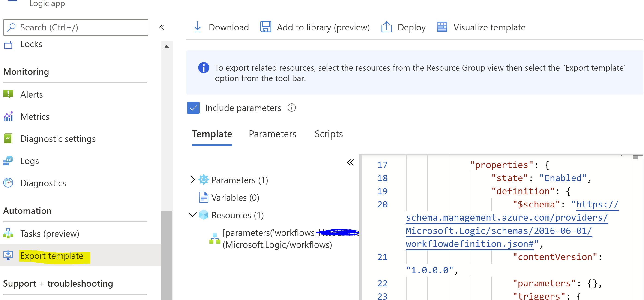Switch to the Scripts tab

(329, 134)
